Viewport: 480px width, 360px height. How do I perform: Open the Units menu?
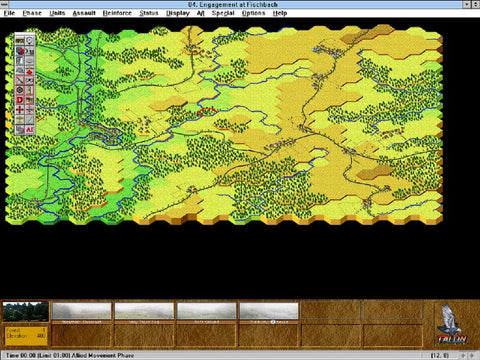tap(57, 13)
